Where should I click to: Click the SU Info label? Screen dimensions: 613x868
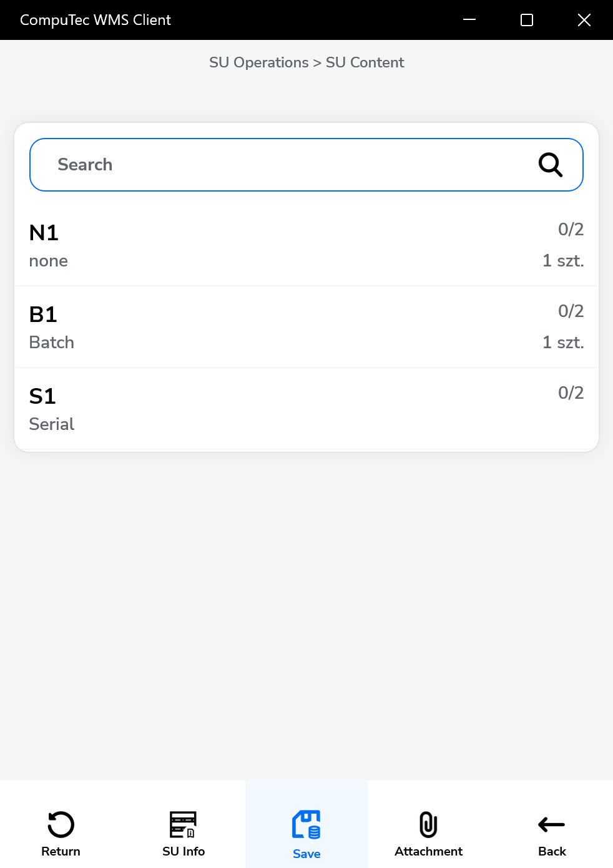(x=184, y=851)
